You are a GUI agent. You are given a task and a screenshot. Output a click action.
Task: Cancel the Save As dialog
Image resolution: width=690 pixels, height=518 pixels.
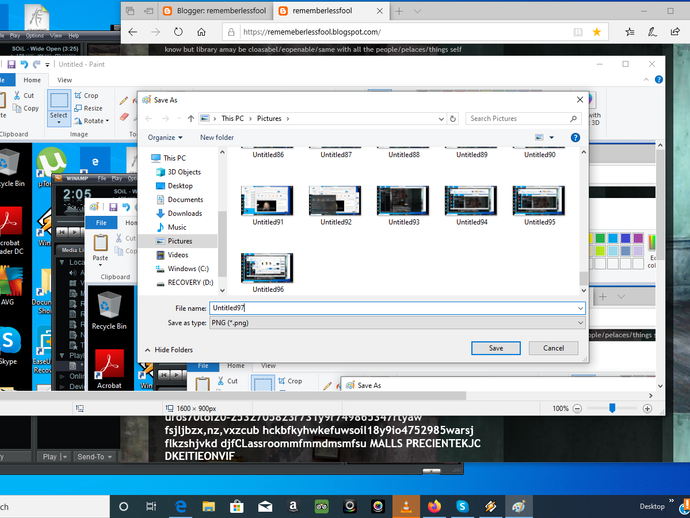point(553,348)
